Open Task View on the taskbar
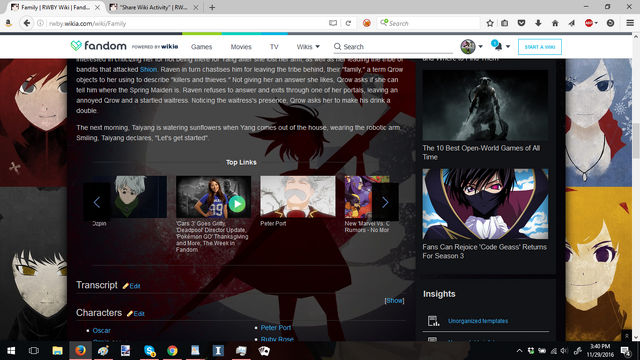Viewport: 640px width, 360px height. [x=34, y=350]
